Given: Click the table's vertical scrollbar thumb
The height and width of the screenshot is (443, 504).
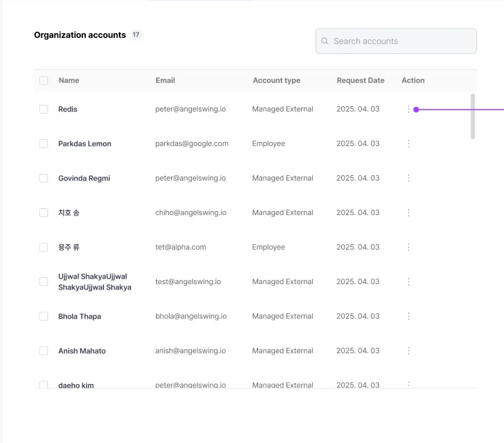Looking at the screenshot, I should 472,116.
